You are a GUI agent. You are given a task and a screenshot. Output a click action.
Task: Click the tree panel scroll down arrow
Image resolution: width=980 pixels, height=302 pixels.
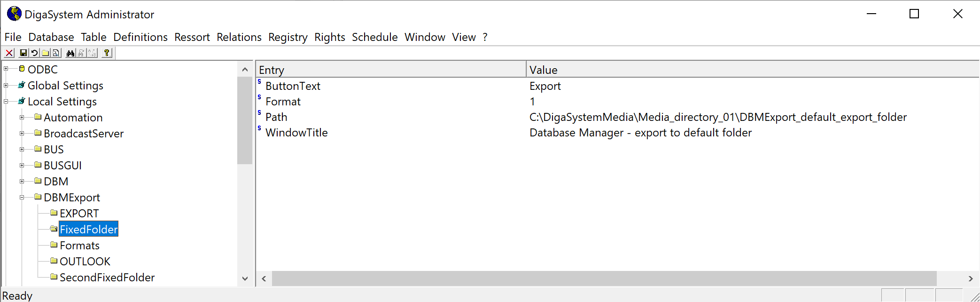point(245,278)
